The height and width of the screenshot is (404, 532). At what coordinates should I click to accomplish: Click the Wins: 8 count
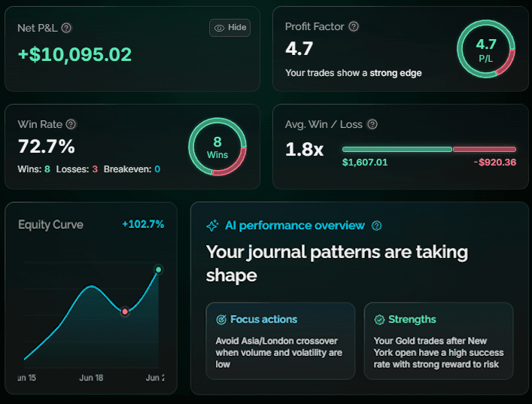click(x=34, y=169)
